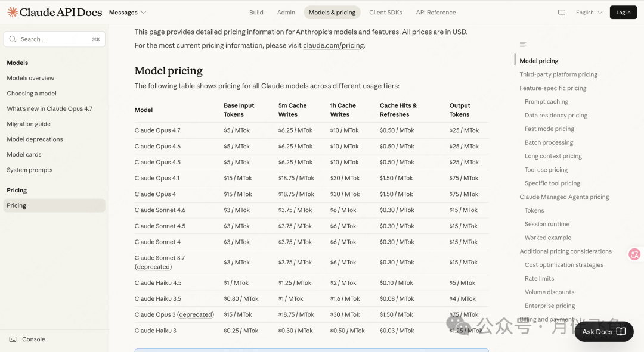This screenshot has width=644, height=352.
Task: Click the Model pricing heading
Action: tap(168, 71)
